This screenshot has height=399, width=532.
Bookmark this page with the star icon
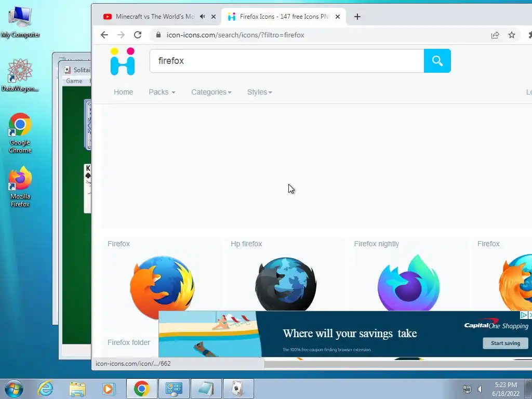pos(512,35)
